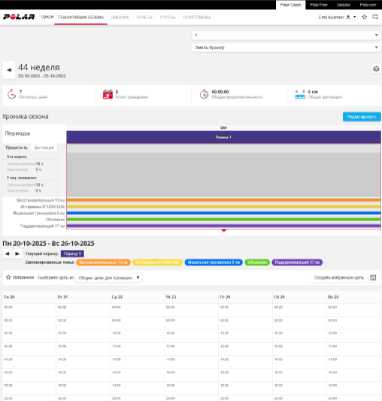This screenshot has width=382, height=401.
Task: Click the Polar logo
Action: pos(19,17)
